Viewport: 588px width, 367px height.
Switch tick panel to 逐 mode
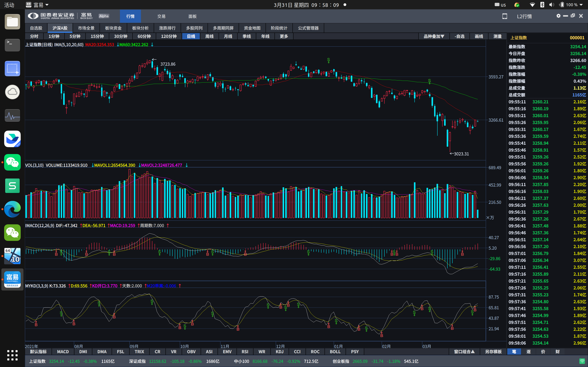528,351
